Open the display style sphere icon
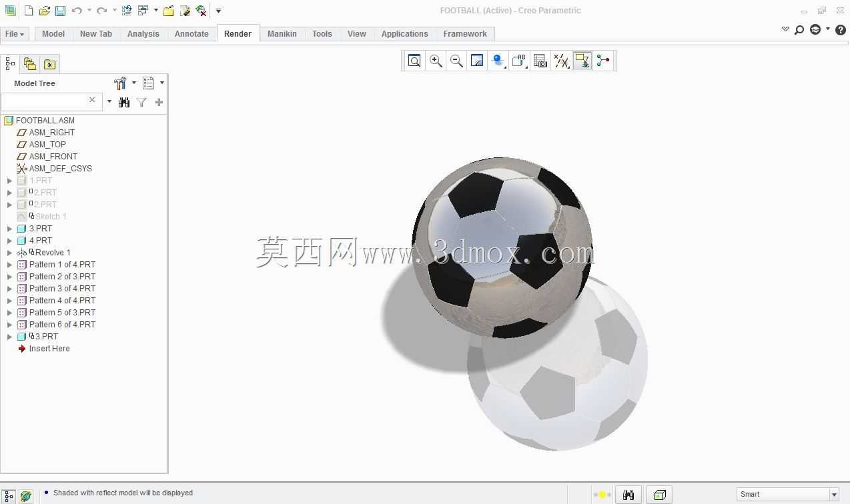 (497, 61)
